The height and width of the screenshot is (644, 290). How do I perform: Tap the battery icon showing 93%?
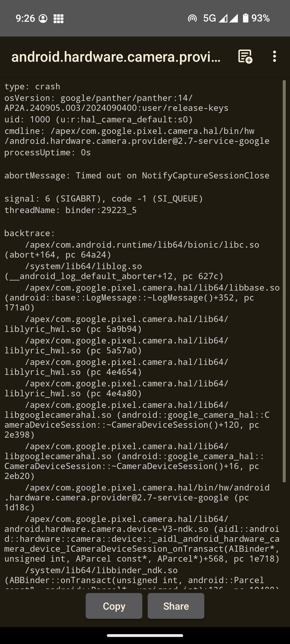(x=245, y=18)
